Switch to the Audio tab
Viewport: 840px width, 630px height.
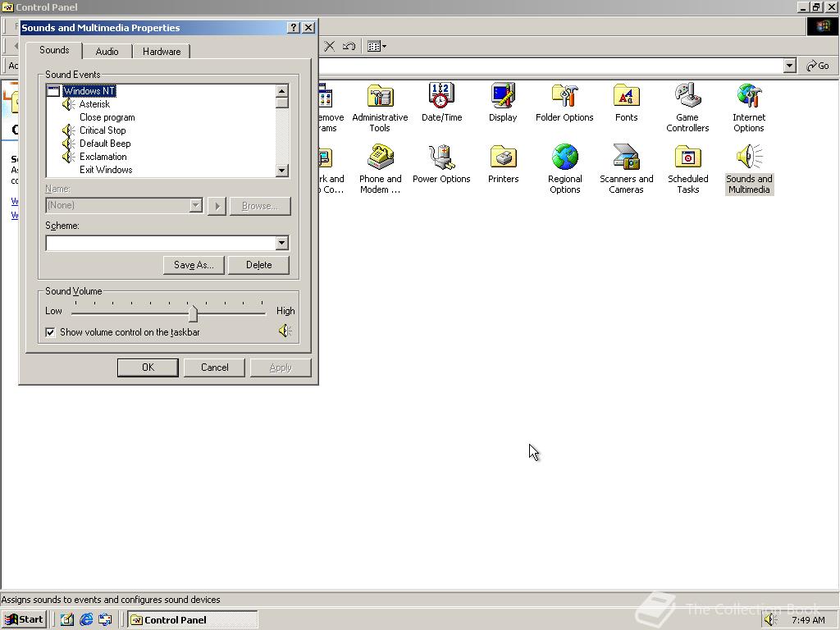tap(107, 52)
